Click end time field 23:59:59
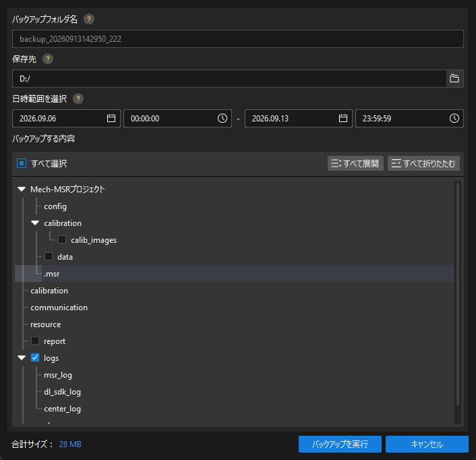 pyautogui.click(x=409, y=118)
